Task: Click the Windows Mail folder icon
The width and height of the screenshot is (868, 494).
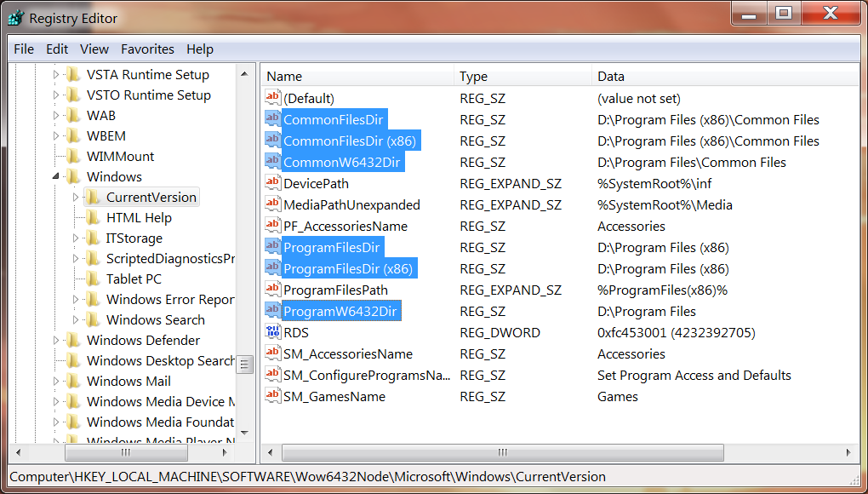Action: (x=72, y=381)
